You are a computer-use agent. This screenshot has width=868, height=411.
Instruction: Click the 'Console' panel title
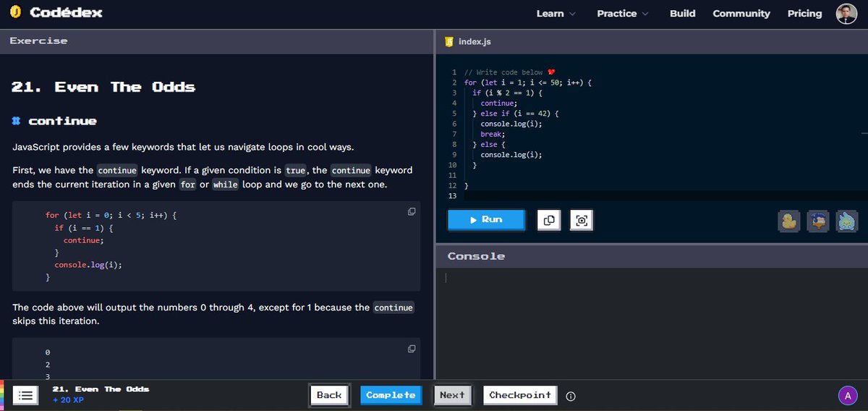(476, 256)
